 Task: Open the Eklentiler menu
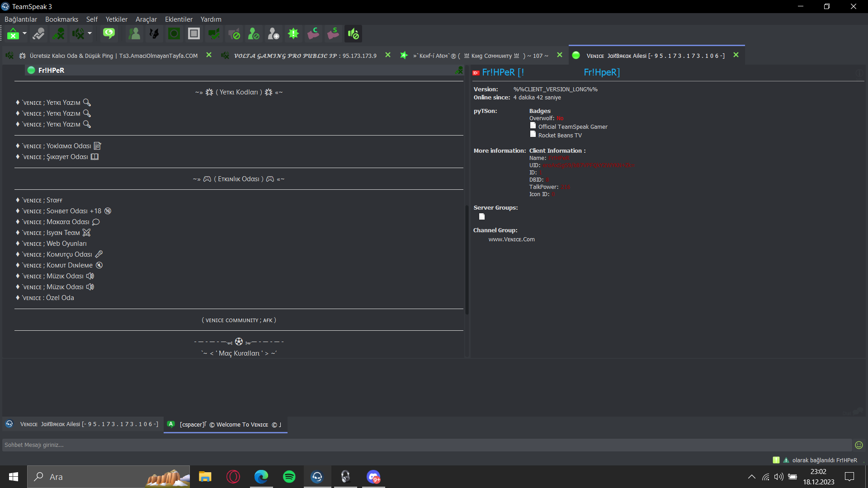coord(179,19)
